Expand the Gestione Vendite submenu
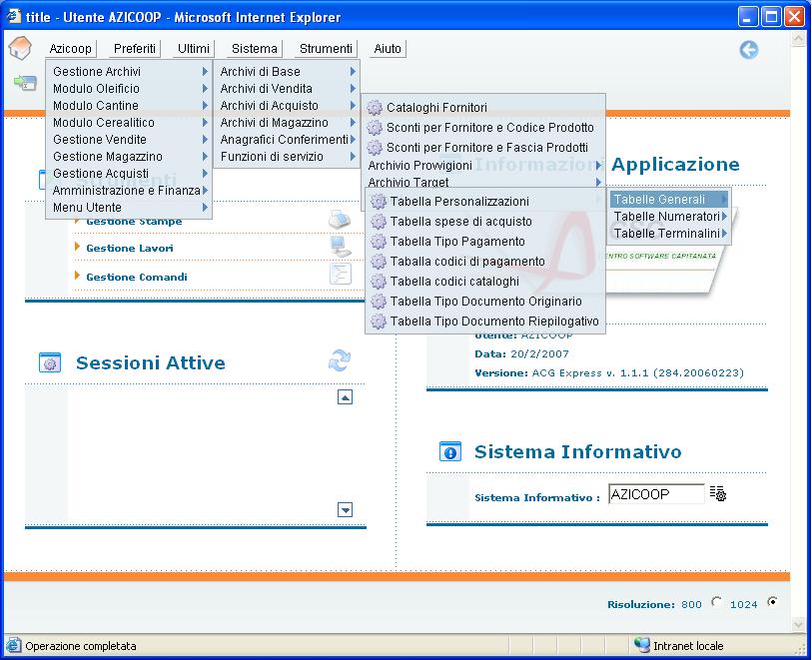Image resolution: width=812 pixels, height=660 pixels. coord(205,139)
